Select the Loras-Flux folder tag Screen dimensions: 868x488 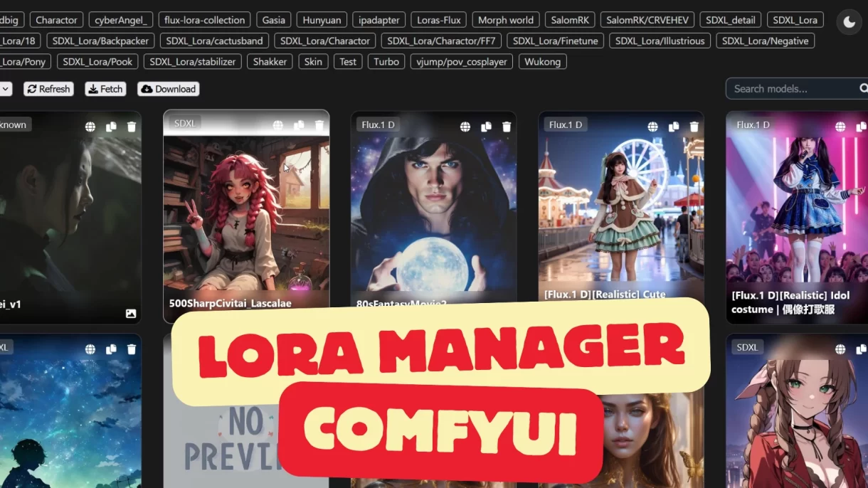click(439, 20)
